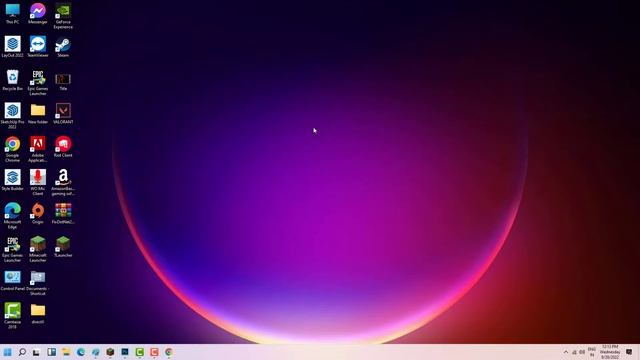The height and width of the screenshot is (360, 640).
Task: Select the Camtasia 2018 desktop shortcut
Action: [12, 316]
